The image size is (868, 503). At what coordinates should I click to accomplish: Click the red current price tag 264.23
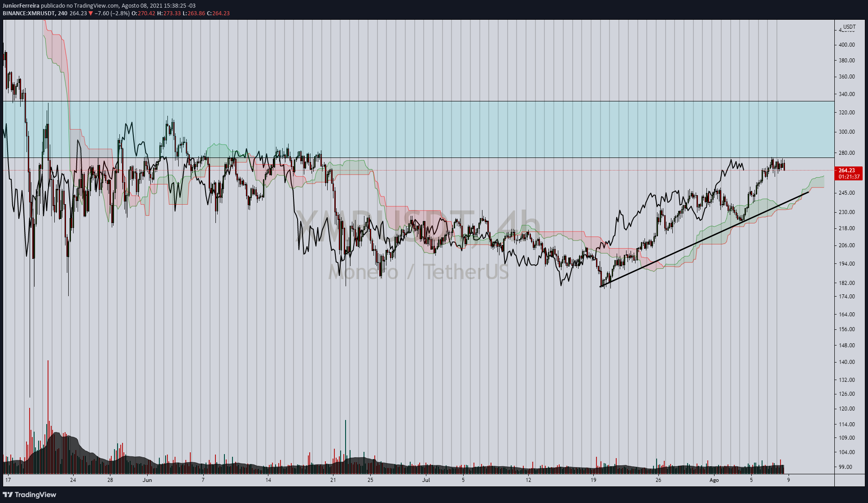(x=847, y=171)
